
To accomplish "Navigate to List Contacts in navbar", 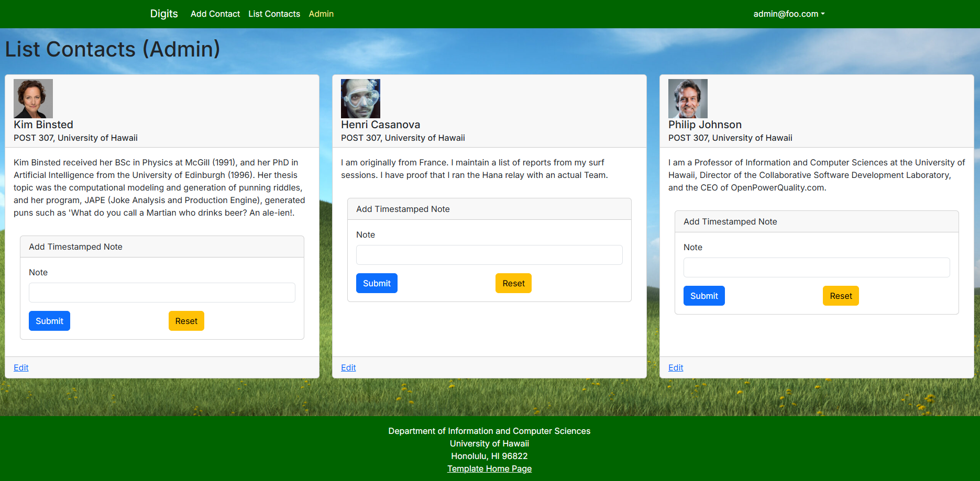I will [274, 14].
